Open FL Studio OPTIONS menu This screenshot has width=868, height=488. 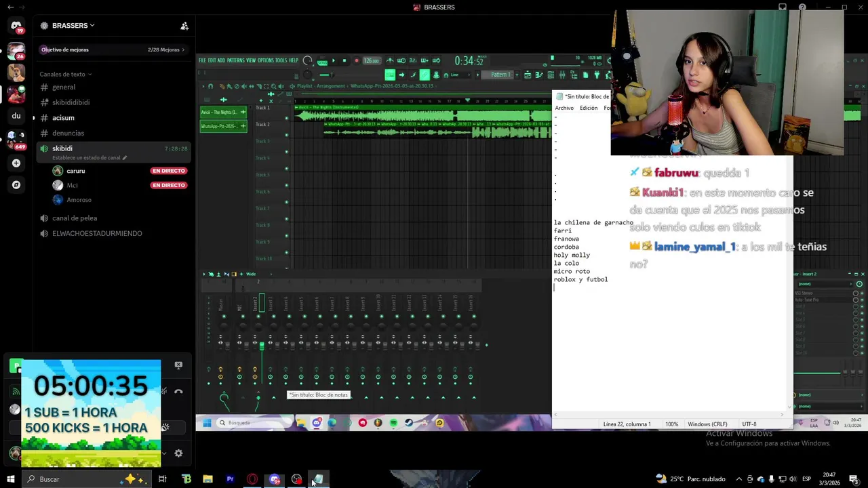click(266, 60)
